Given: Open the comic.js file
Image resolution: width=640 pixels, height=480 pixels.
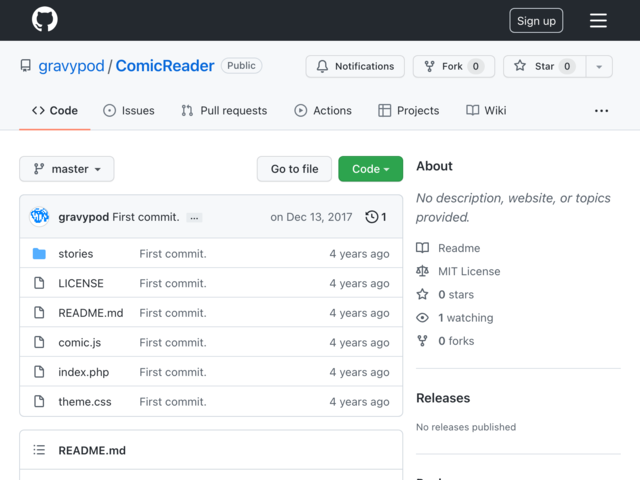Looking at the screenshot, I should 80,343.
